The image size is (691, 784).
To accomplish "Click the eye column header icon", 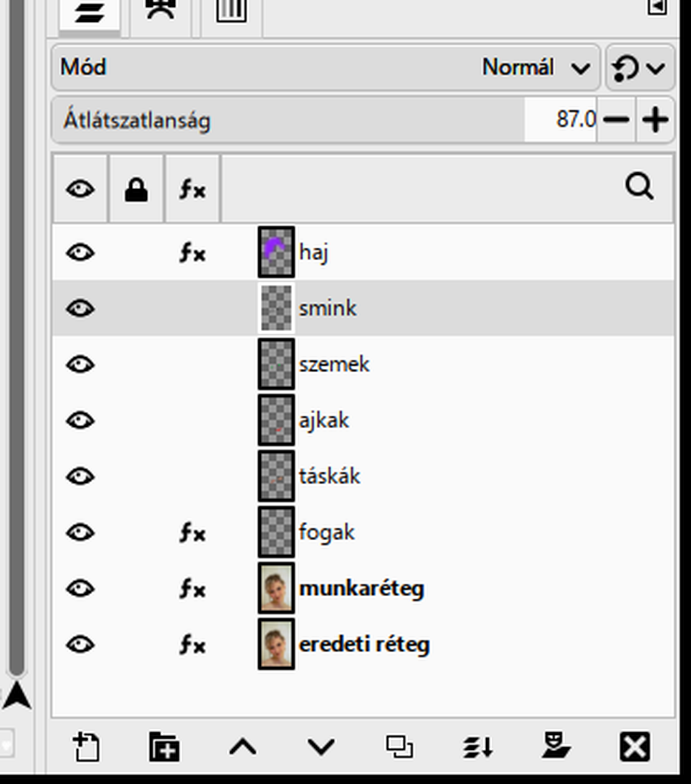I will (x=80, y=189).
